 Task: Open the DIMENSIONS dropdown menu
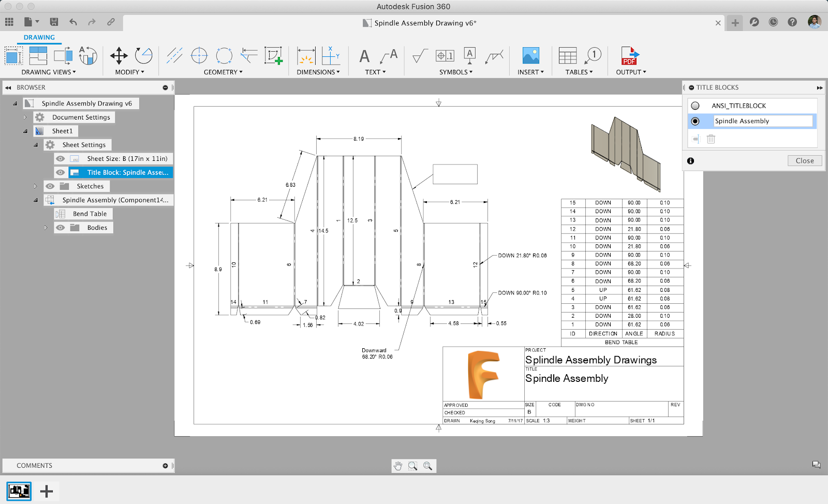tap(318, 72)
